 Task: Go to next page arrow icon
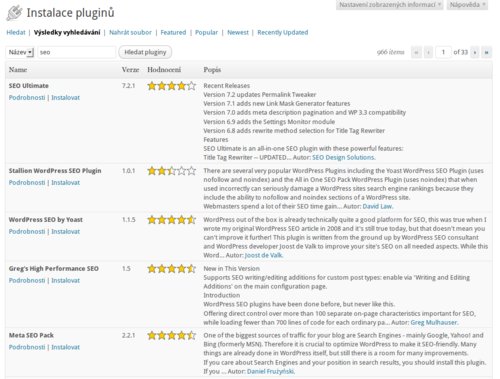(475, 52)
